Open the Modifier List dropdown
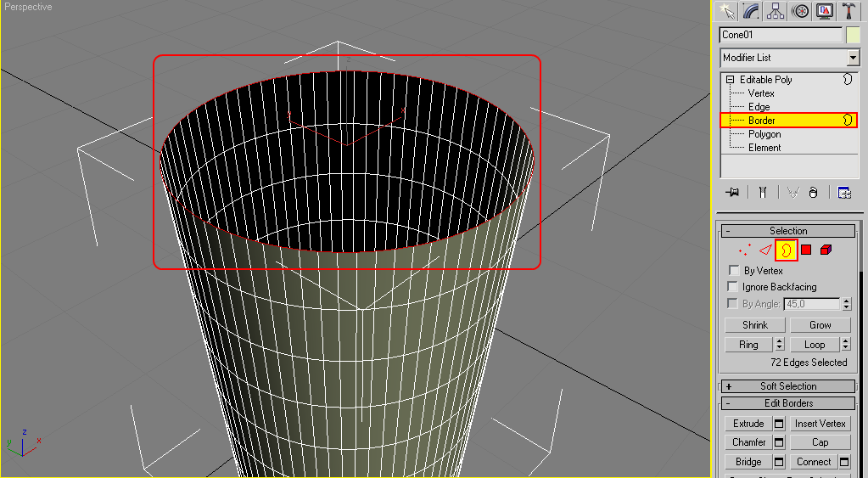868x478 pixels. pos(789,58)
